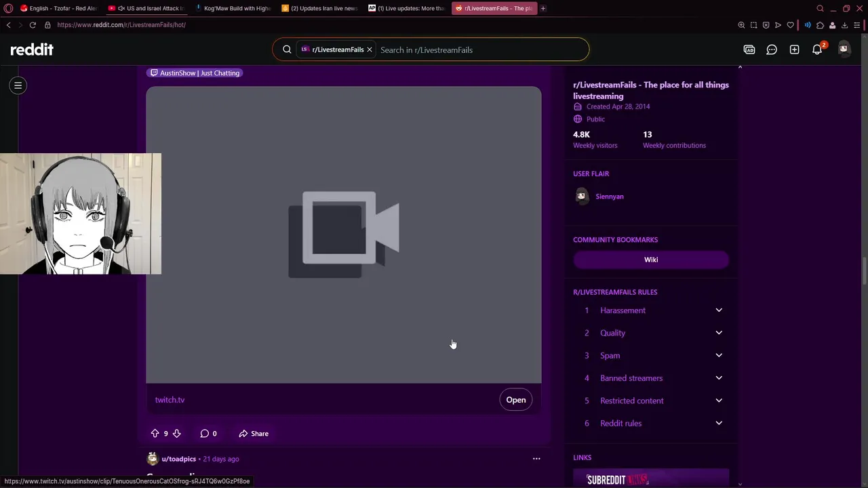Open the Opera main menu icon

[x=8, y=8]
